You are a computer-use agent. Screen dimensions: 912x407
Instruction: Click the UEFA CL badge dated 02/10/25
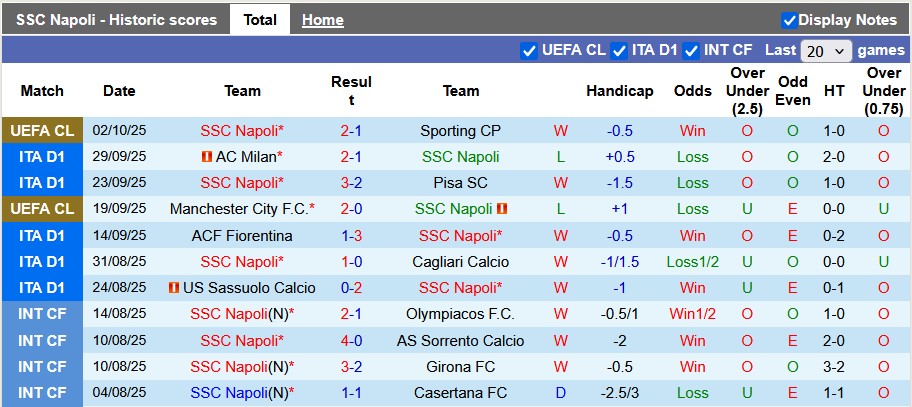pyautogui.click(x=42, y=131)
